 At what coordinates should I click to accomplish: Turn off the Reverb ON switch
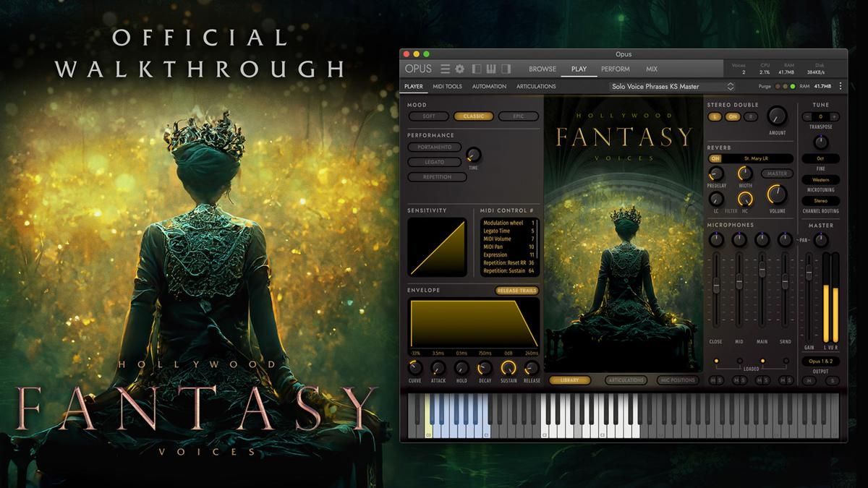point(715,158)
